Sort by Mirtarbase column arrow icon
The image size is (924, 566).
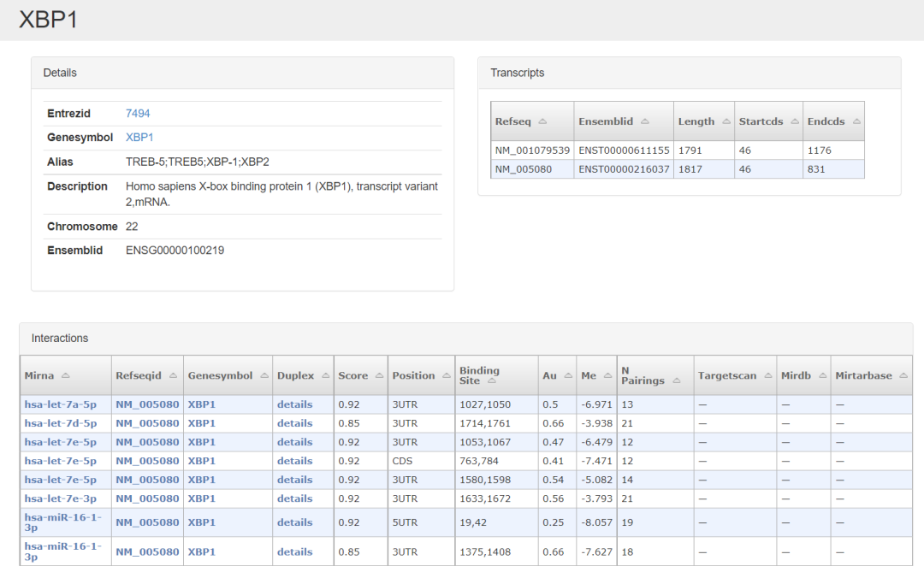coord(903,376)
